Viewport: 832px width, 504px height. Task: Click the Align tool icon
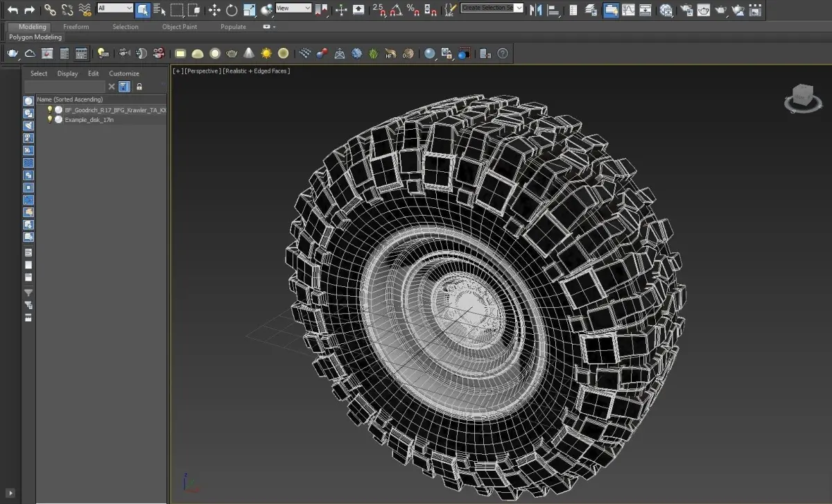(553, 10)
